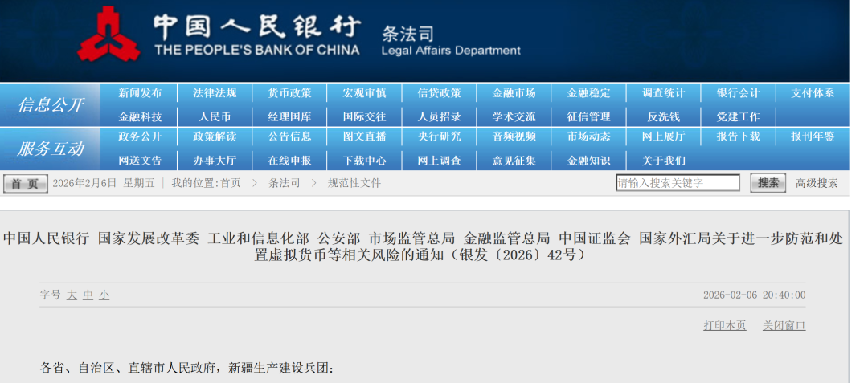Click the 服务互动 section banner
The image size is (868, 383).
click(x=51, y=149)
